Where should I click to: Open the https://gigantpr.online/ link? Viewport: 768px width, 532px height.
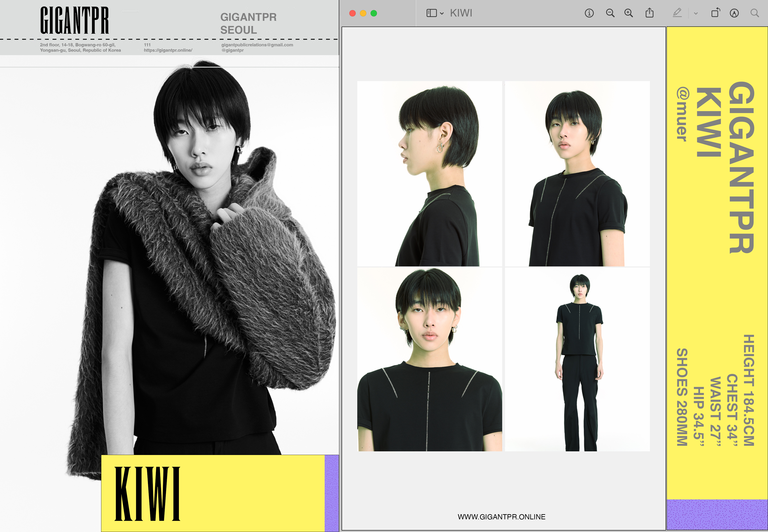(x=168, y=50)
